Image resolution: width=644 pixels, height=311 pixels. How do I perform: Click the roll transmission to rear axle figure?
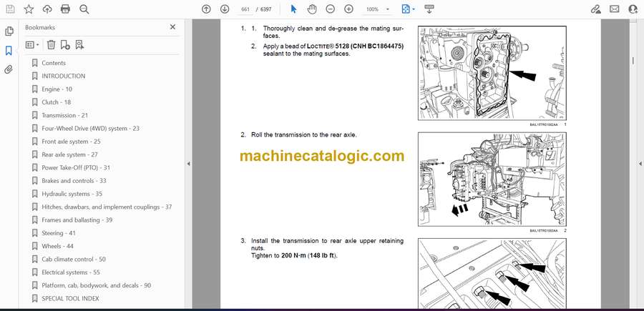tap(492, 179)
